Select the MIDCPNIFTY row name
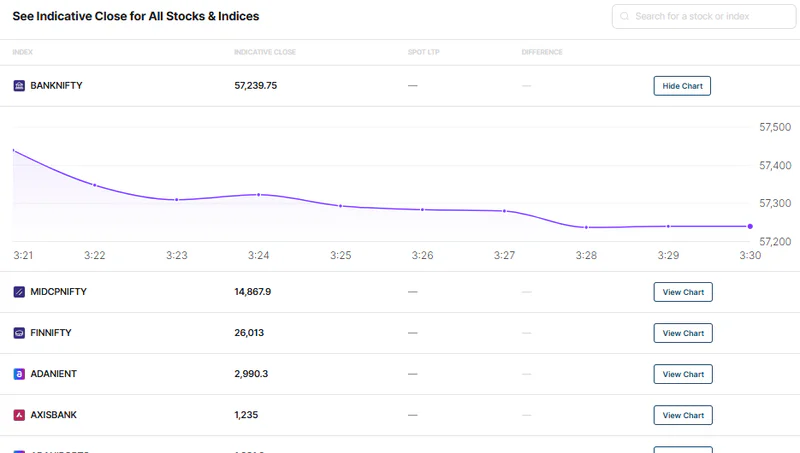This screenshot has height=453, width=800. click(x=59, y=292)
